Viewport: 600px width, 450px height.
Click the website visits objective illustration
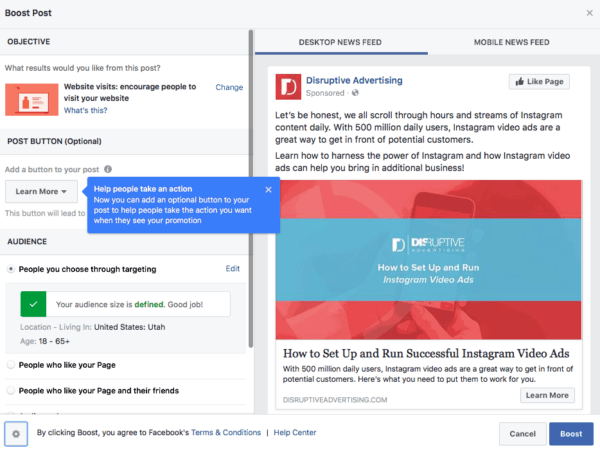point(32,99)
